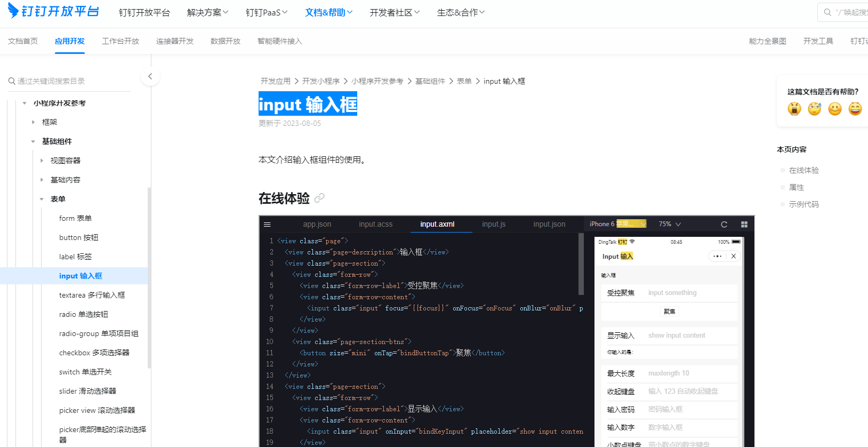Image resolution: width=868 pixels, height=447 pixels.
Task: Open form 表单 in sidebar
Action: coord(75,218)
